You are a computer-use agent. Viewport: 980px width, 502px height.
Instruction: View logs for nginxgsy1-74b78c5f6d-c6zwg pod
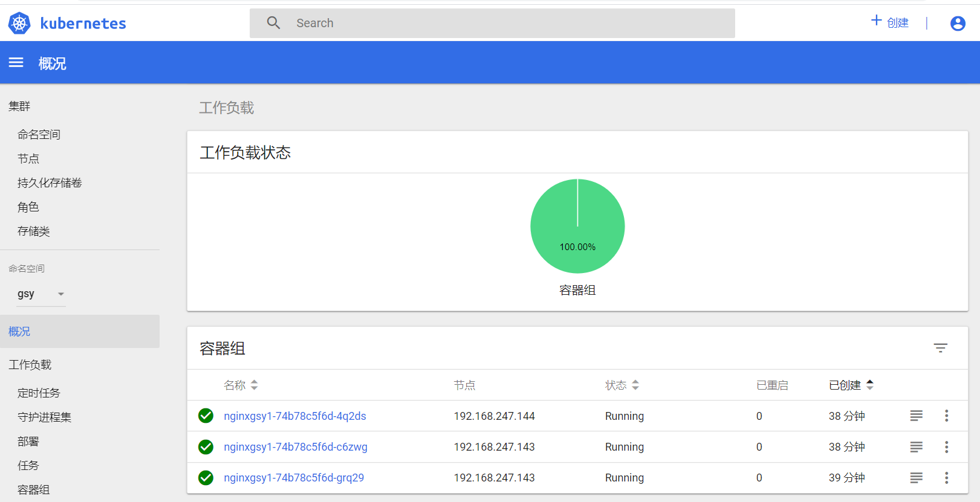click(x=917, y=447)
